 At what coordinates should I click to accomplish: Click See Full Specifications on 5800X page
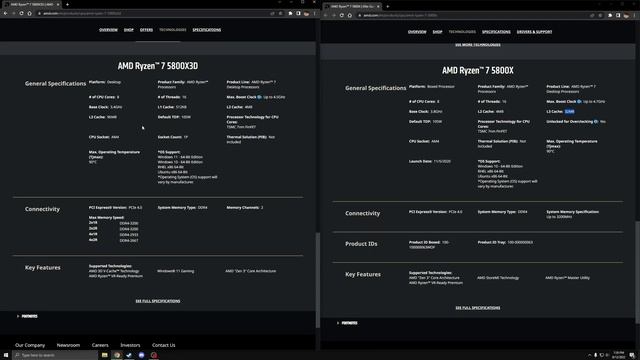[478, 308]
